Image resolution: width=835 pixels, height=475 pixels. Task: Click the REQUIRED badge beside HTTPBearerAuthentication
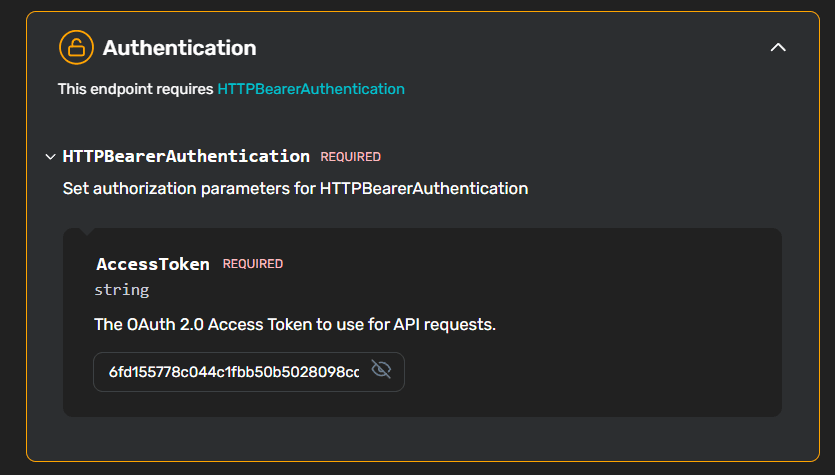(350, 157)
